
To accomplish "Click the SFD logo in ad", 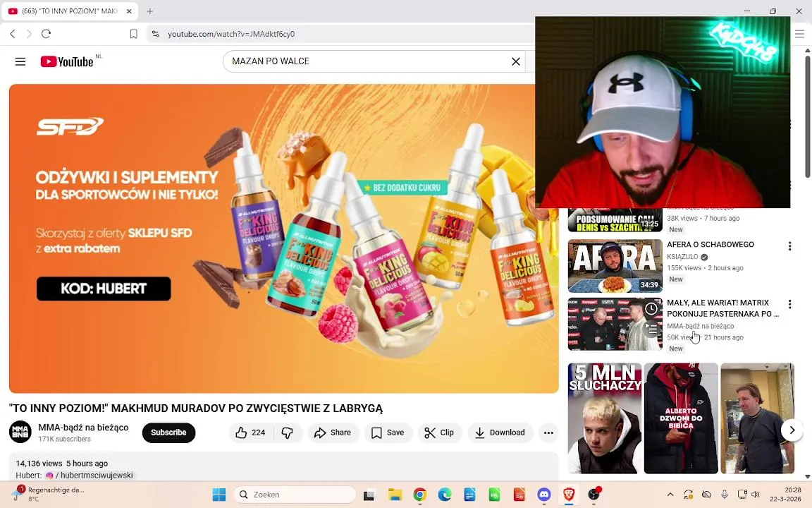I will (x=70, y=126).
